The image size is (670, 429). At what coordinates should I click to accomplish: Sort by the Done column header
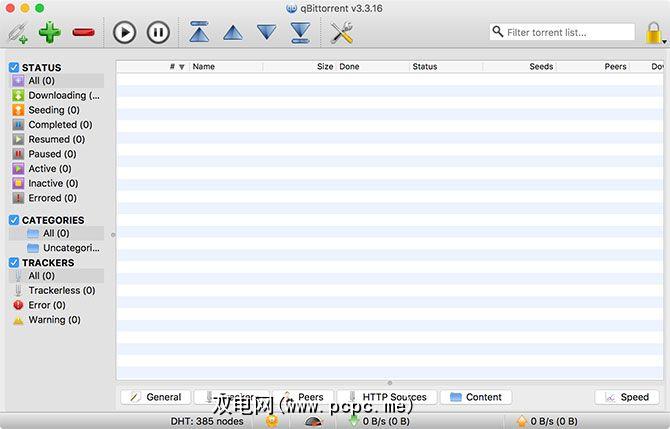tap(373, 67)
